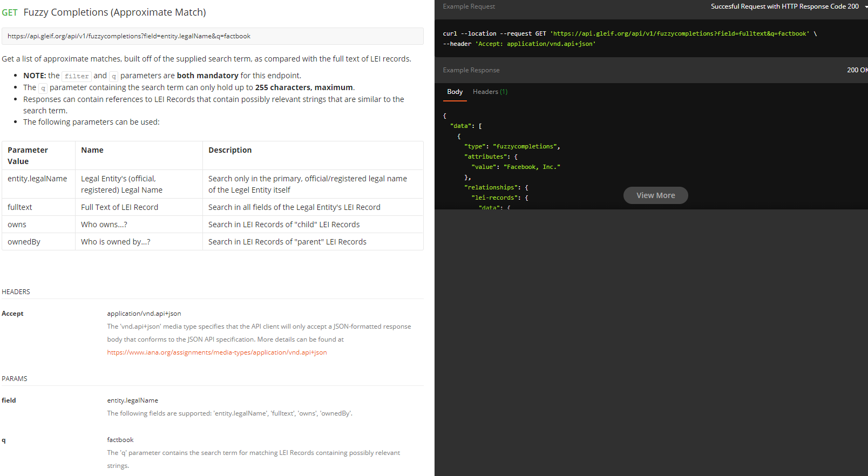This screenshot has width=868, height=476.
Task: Click the HEADERS section label
Action: (x=16, y=292)
